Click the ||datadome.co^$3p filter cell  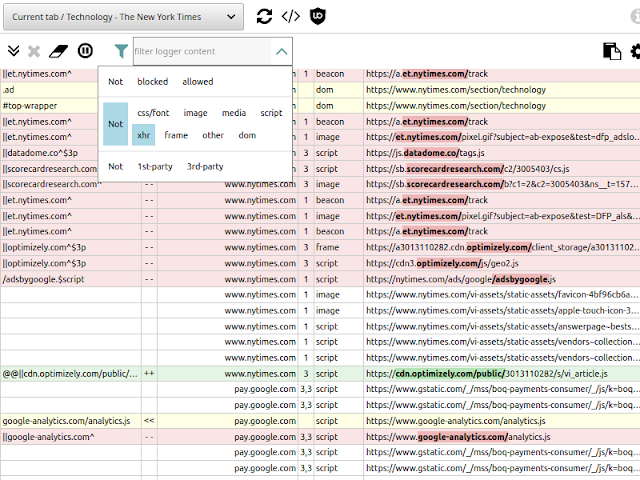(x=49, y=153)
